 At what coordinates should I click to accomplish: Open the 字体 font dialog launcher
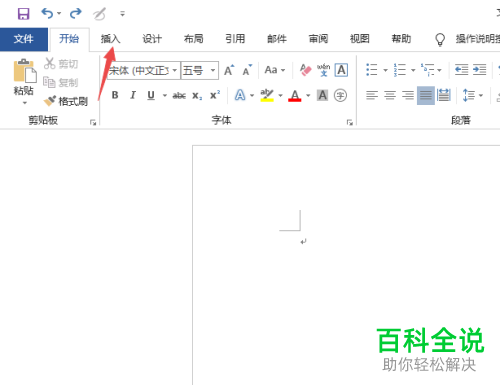350,123
